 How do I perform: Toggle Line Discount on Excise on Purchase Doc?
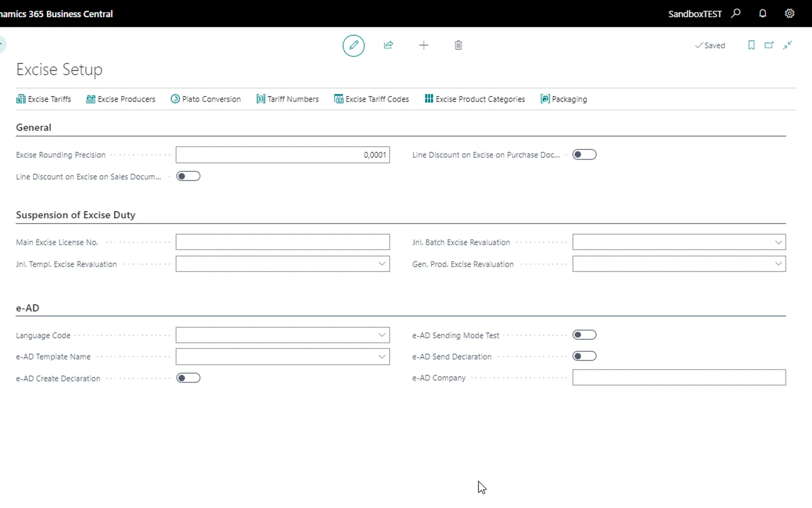(584, 154)
